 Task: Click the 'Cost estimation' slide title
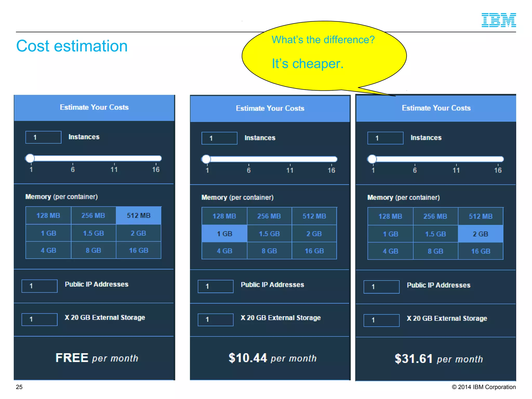point(72,46)
